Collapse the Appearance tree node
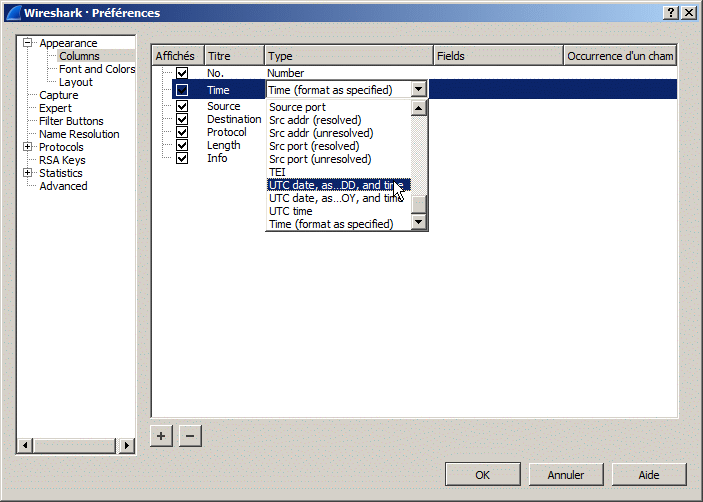Screen dimensions: 703x502 pyautogui.click(x=28, y=43)
